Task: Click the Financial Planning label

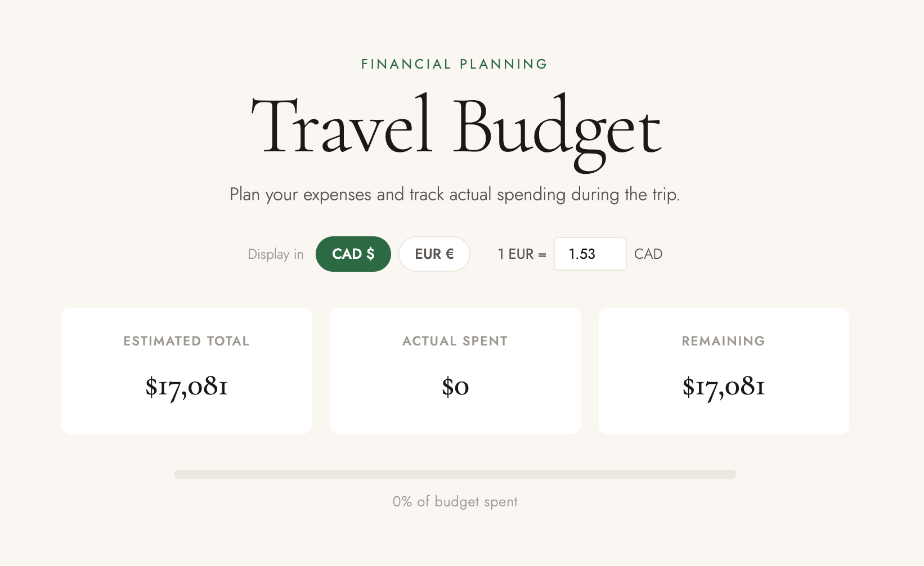Action: [x=455, y=64]
